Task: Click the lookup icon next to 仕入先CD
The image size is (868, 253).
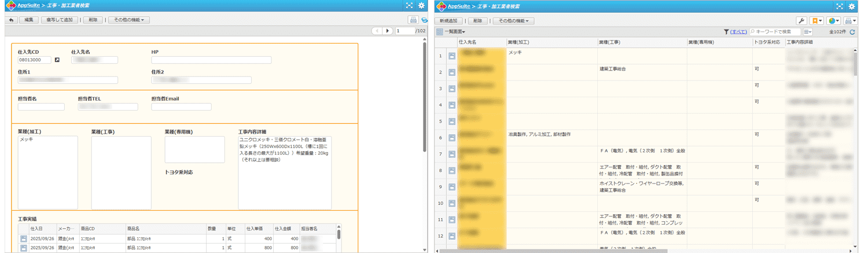Action: click(57, 60)
